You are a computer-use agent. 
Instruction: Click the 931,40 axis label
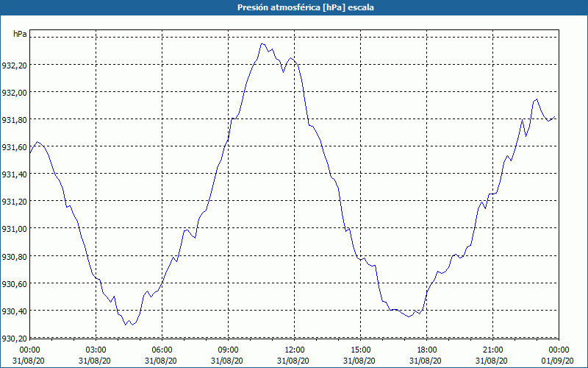tap(15, 174)
